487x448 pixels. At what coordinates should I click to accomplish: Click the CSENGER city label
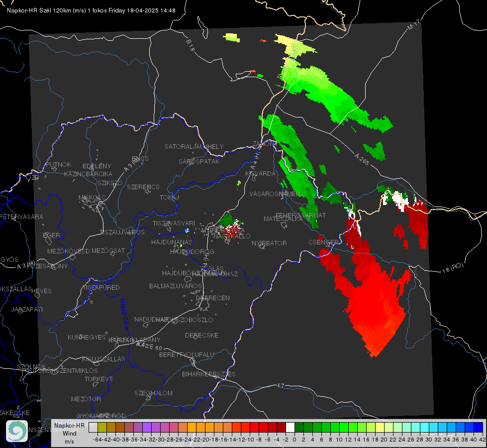323,242
